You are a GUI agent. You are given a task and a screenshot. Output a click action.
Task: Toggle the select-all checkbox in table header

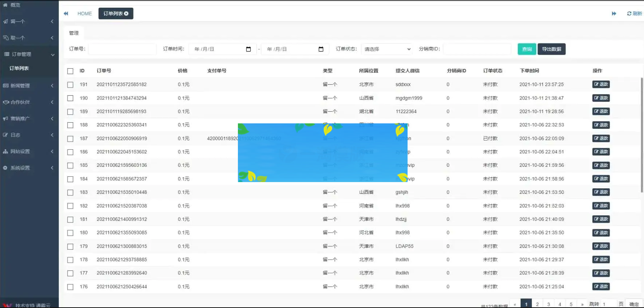[x=70, y=71]
